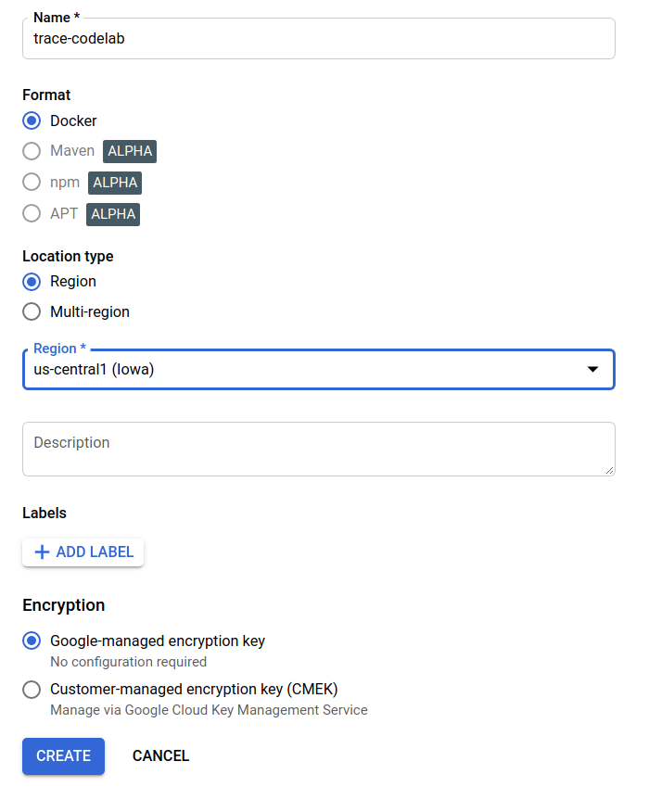This screenshot has width=649, height=812.
Task: Select Region as location type
Action: [x=32, y=282]
